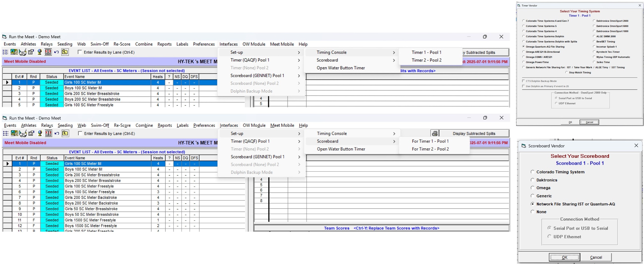Expand Set-up submenu in upper window Interfaces menu

(261, 52)
